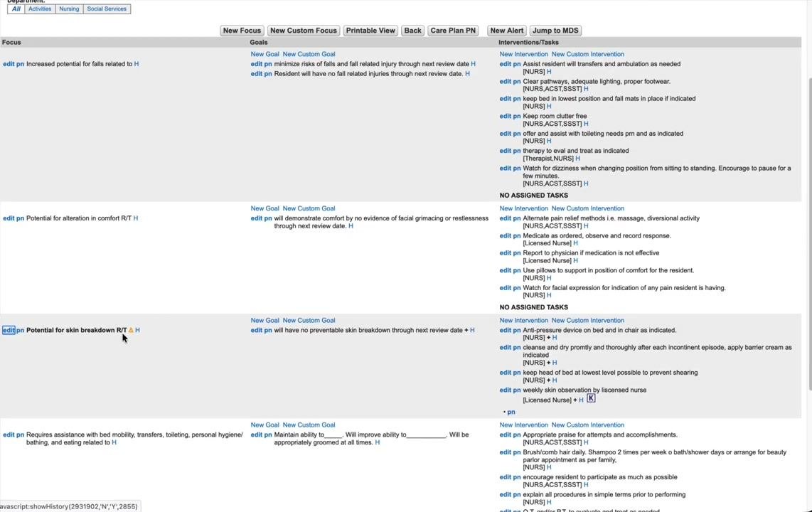The height and width of the screenshot is (512, 812).
Task: Open history H for Keep room clutter free
Action: [x=586, y=124]
